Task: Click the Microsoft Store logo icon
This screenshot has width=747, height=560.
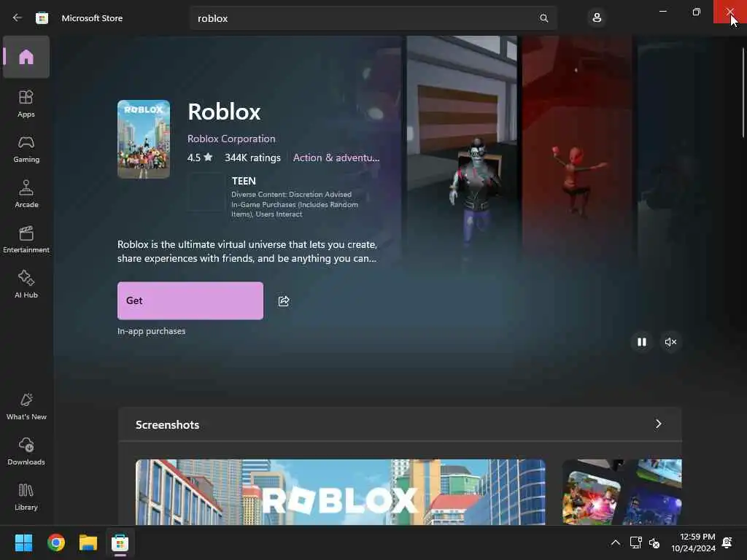Action: pyautogui.click(x=42, y=18)
